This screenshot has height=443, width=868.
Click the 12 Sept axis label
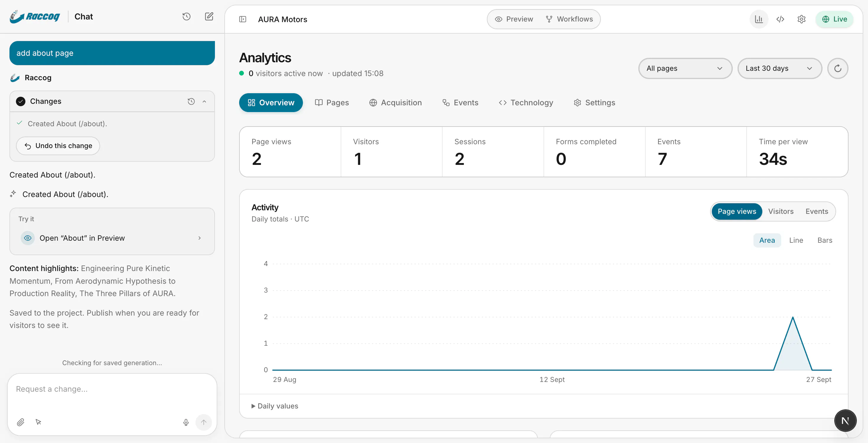(552, 379)
